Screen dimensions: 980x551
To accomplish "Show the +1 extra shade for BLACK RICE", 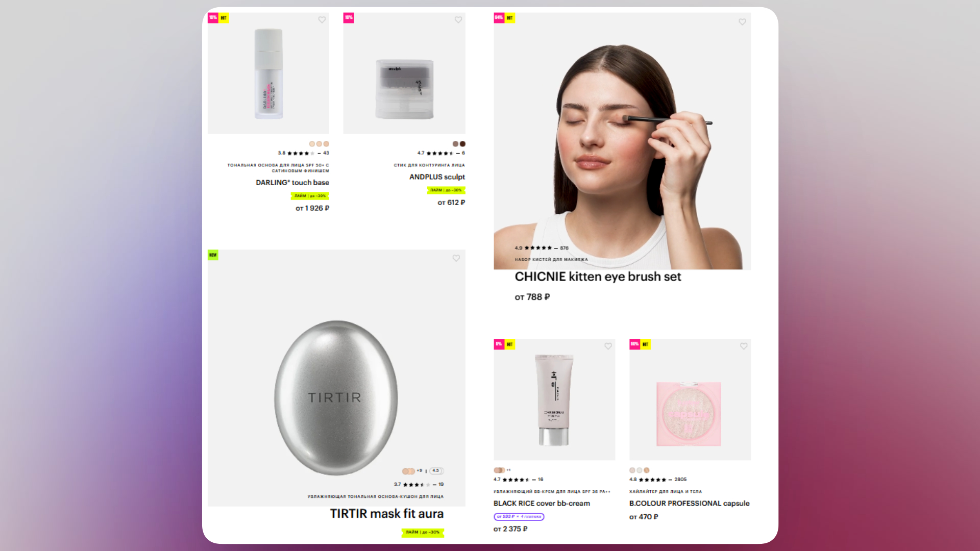I will pyautogui.click(x=508, y=470).
